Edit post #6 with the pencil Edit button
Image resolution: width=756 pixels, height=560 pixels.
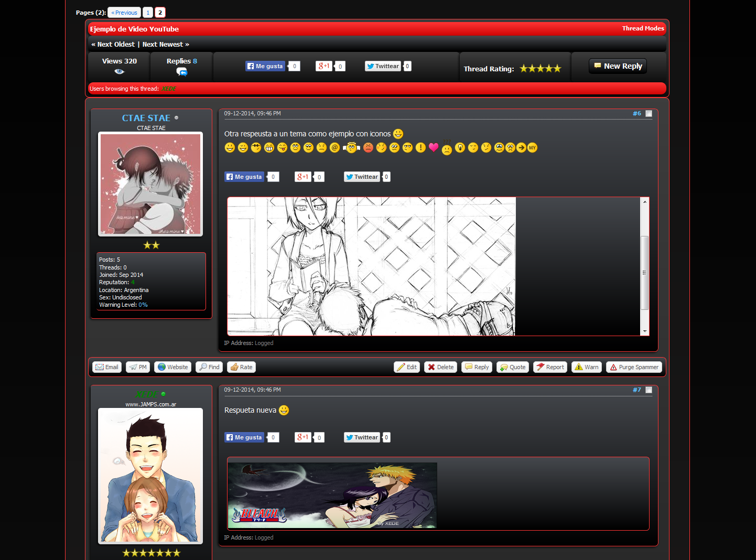click(x=407, y=367)
